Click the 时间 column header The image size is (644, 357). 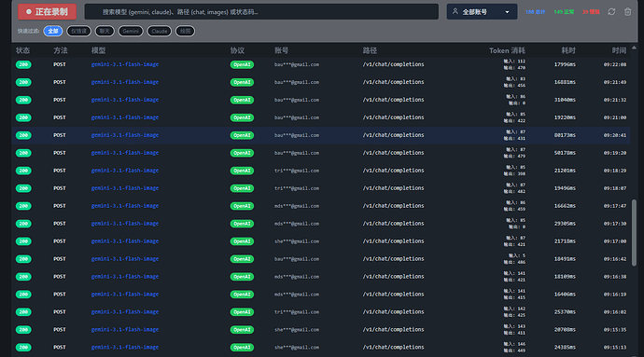(x=619, y=50)
